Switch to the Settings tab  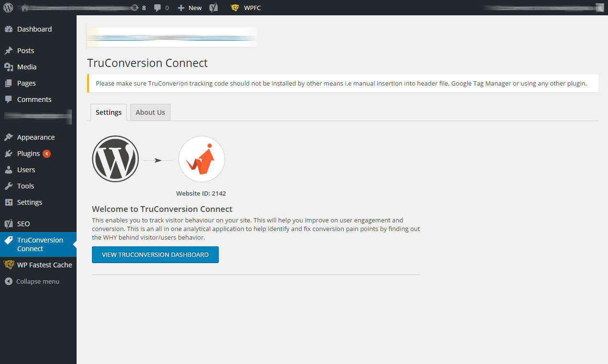coord(109,112)
